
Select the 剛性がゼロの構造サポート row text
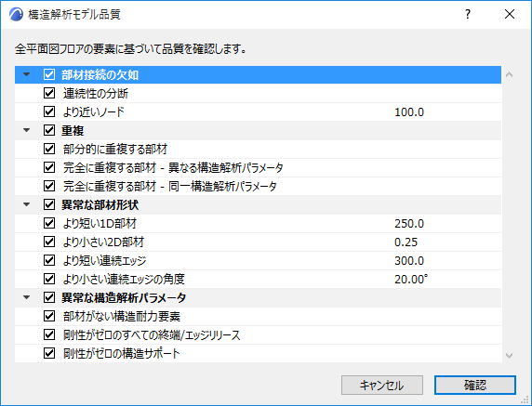pos(122,354)
